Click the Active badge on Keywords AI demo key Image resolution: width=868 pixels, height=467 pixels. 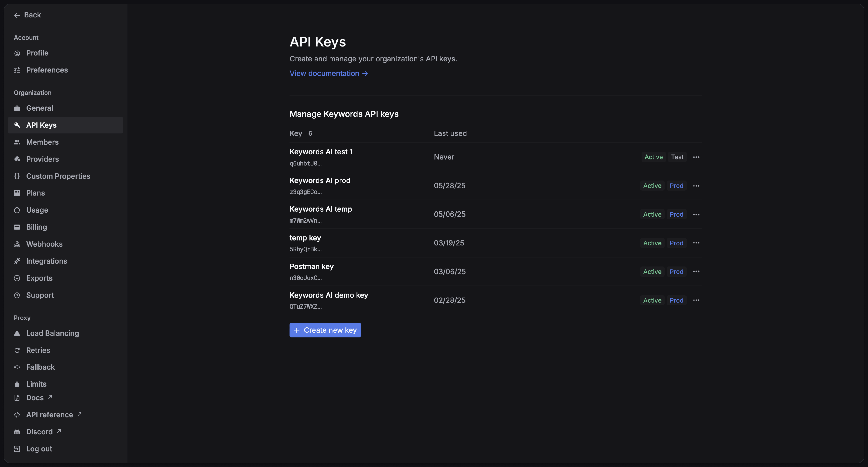[652, 300]
